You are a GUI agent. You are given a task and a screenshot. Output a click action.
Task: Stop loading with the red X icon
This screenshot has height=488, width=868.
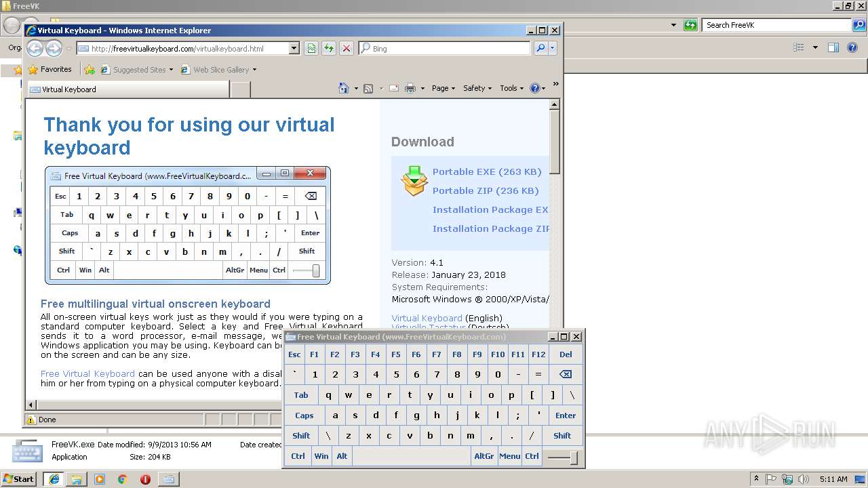point(347,48)
